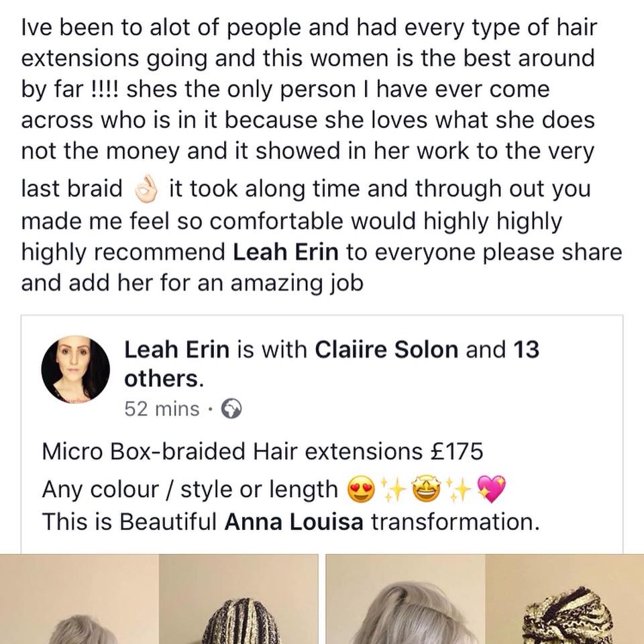View third photo of blonde hair

point(405,599)
